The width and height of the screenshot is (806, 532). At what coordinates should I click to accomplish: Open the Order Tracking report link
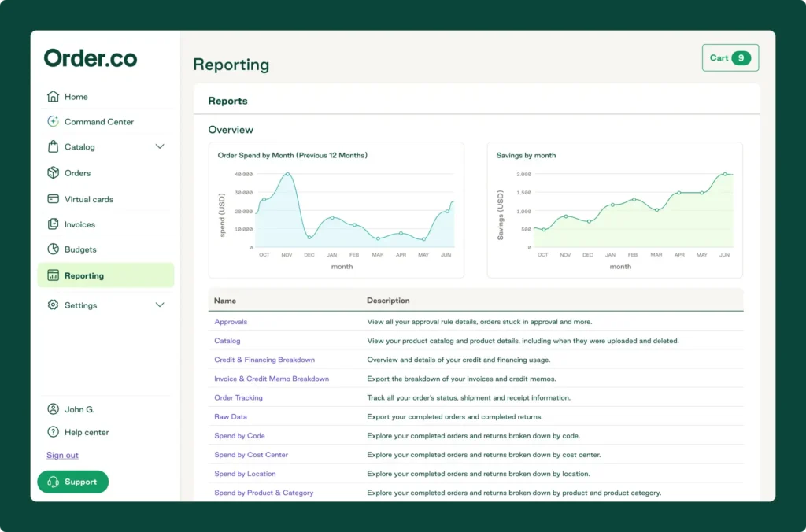[x=238, y=397]
